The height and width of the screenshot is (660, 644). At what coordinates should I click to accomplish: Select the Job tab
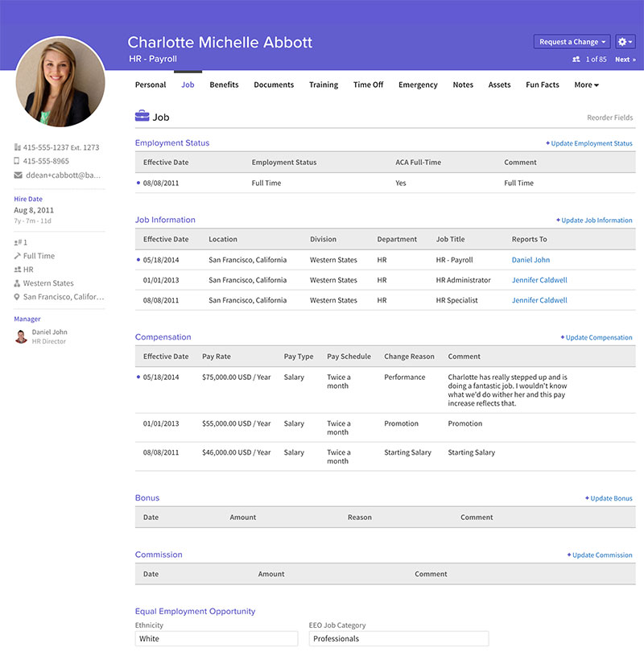[x=188, y=85]
